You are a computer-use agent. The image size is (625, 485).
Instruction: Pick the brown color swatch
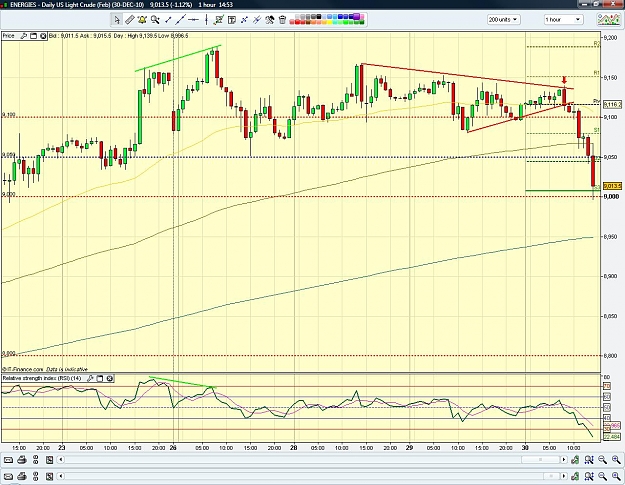click(308, 22)
